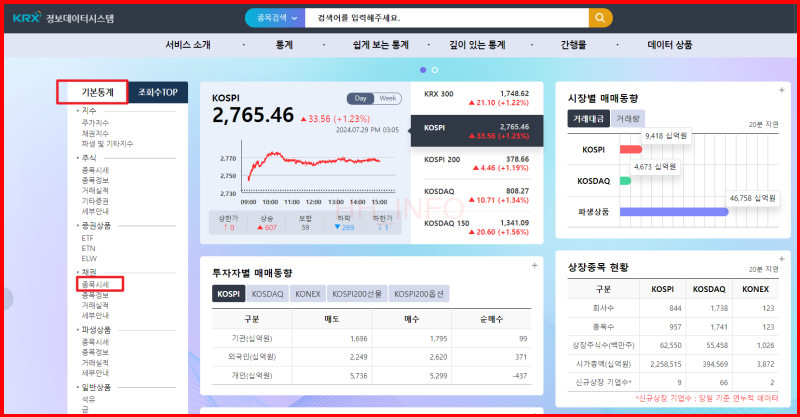Click the 개인(십억원) row label
Screen dimensions: 800x417
click(252, 376)
